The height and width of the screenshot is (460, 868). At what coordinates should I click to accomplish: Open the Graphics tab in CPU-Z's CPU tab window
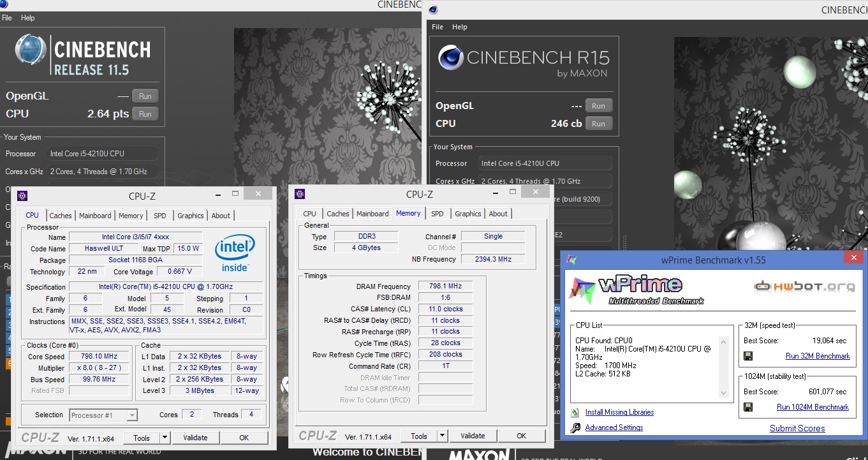coord(191,216)
